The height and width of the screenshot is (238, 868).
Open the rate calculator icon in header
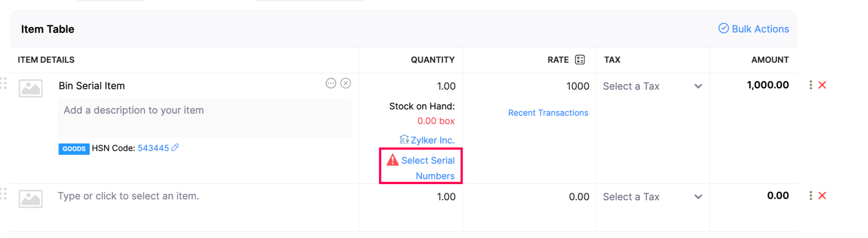pyautogui.click(x=580, y=60)
